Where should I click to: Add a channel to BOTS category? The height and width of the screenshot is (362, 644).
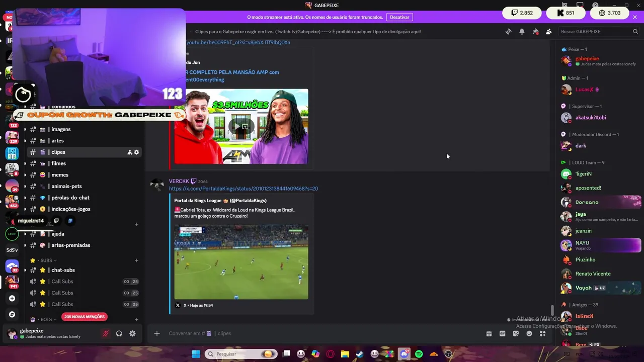click(x=136, y=319)
